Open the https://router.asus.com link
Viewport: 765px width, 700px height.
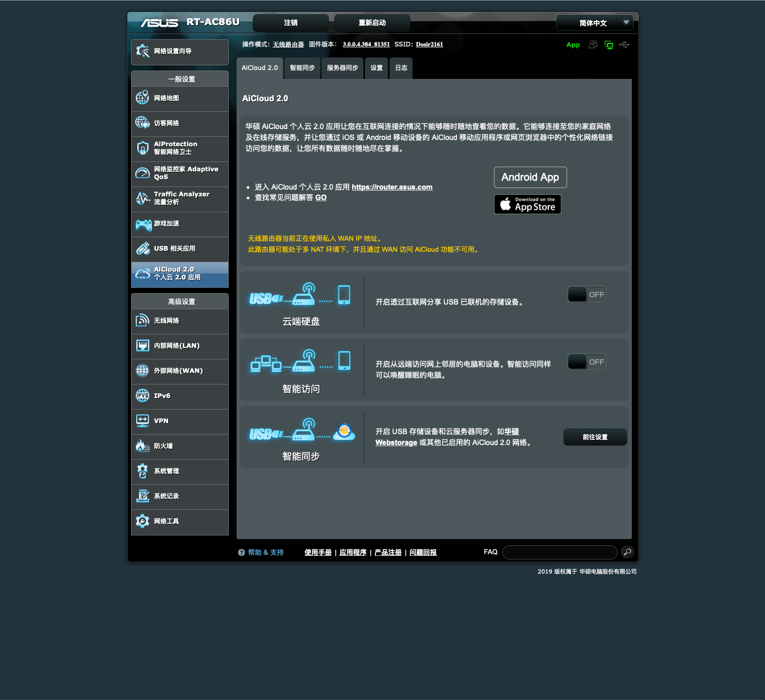(392, 187)
